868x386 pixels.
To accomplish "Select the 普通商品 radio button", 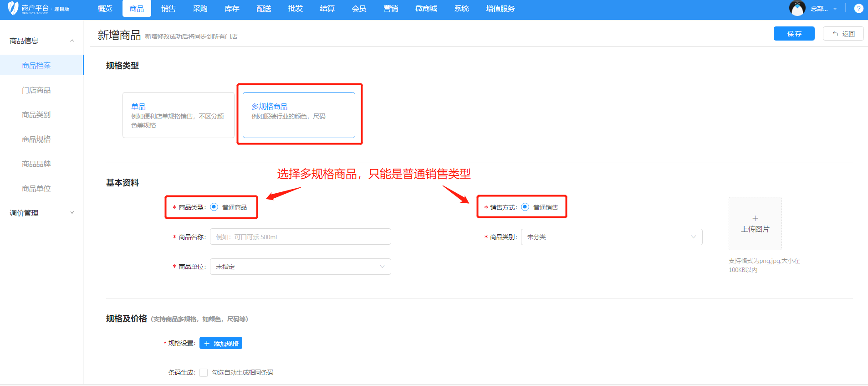I will 214,207.
